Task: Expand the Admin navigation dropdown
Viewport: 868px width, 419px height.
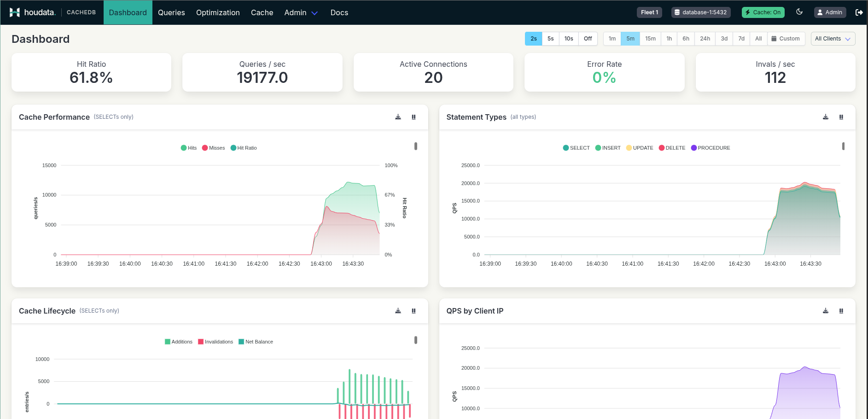Action: click(x=301, y=12)
